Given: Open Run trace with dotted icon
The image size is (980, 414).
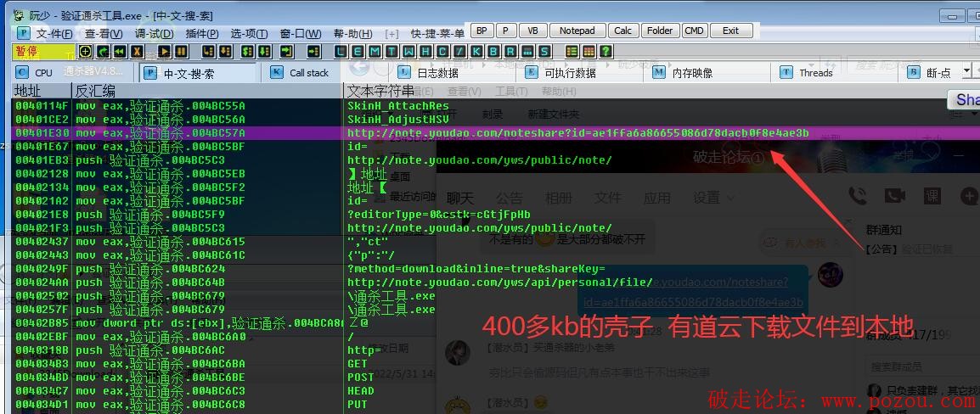Looking at the screenshot, I should click(x=527, y=51).
